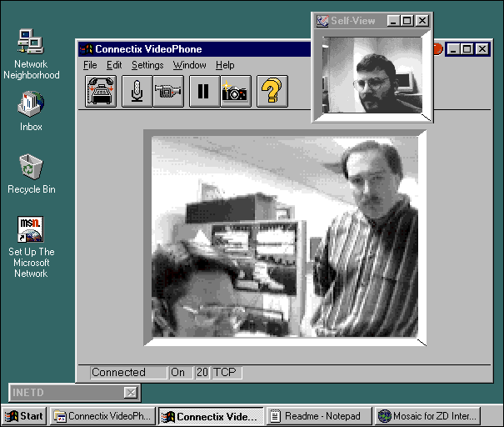The image size is (504, 427).
Task: Open the Edit menu
Action: (x=114, y=65)
